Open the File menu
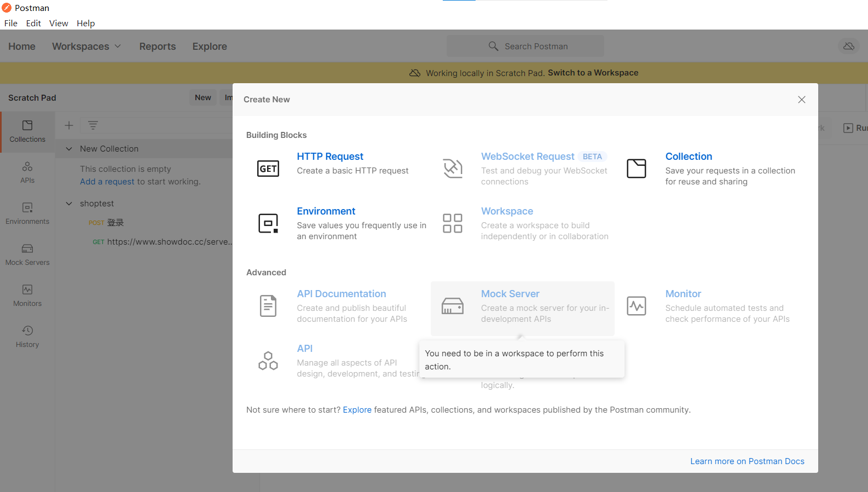This screenshot has width=868, height=492. tap(11, 23)
